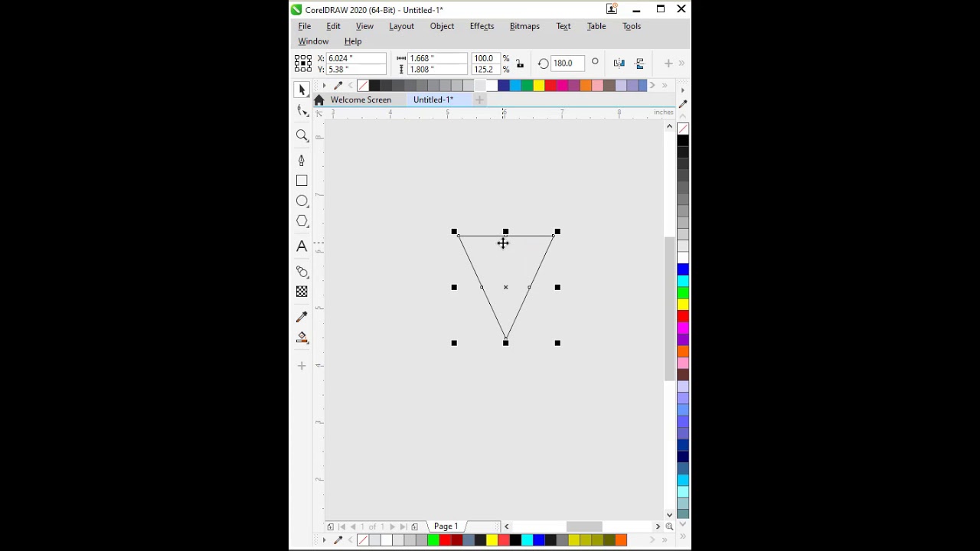
Task: Toggle the Lock Ratio padlock
Action: click(520, 64)
